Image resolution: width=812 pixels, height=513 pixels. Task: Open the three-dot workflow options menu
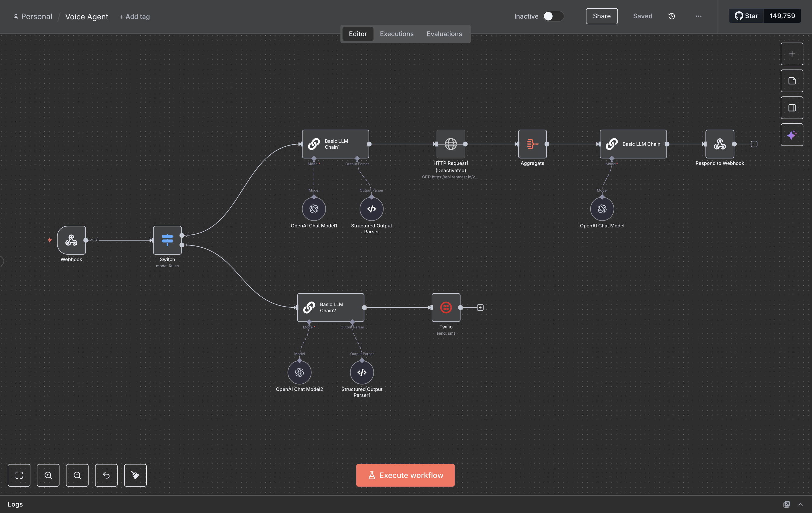point(698,16)
